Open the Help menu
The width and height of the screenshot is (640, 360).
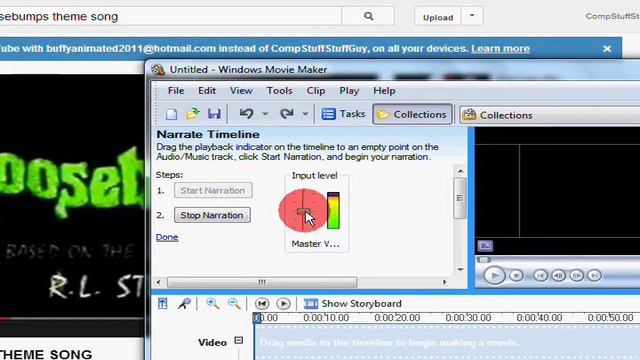tap(384, 91)
